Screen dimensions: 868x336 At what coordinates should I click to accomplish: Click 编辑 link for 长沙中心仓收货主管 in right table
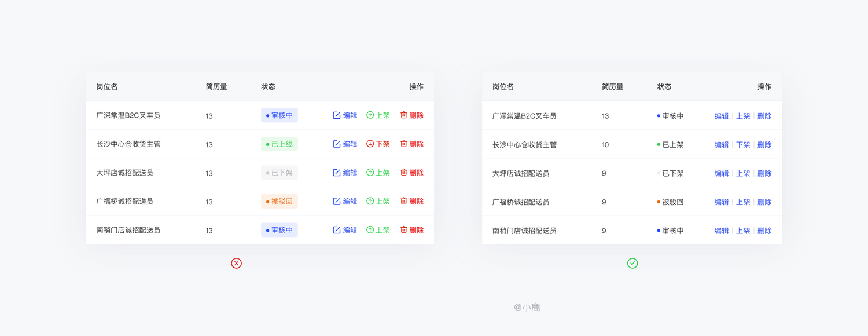coord(722,145)
